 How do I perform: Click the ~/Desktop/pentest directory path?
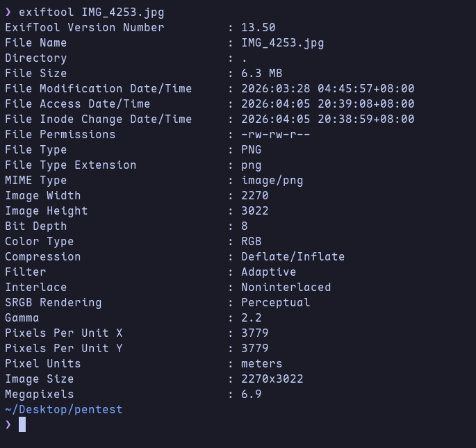64,410
